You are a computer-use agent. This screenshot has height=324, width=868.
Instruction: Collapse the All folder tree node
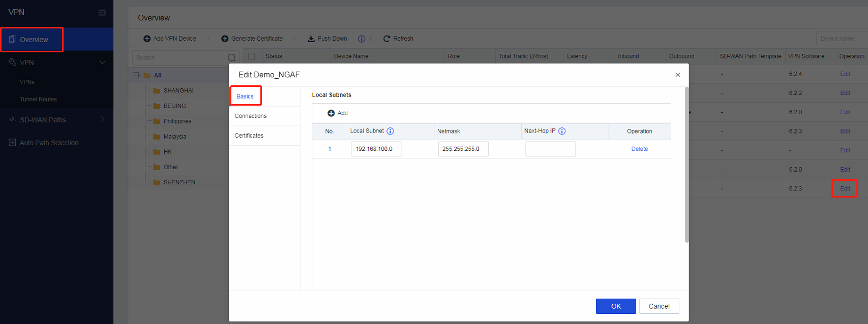(136, 75)
